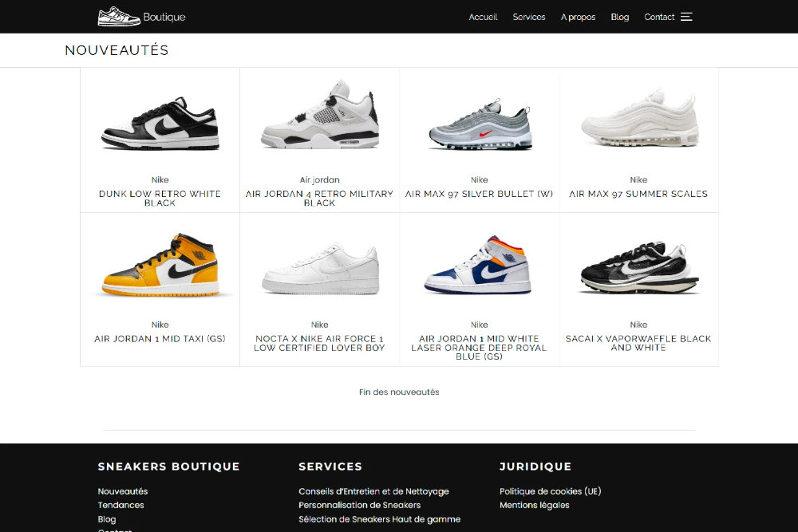Open Personnalisation de Sneakers link
Viewport: 798px width, 532px height.
(359, 505)
